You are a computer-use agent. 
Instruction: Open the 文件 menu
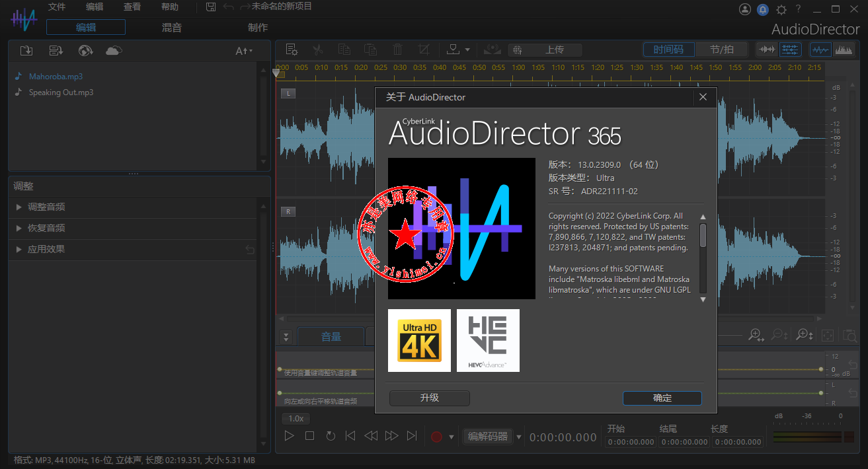(57, 7)
